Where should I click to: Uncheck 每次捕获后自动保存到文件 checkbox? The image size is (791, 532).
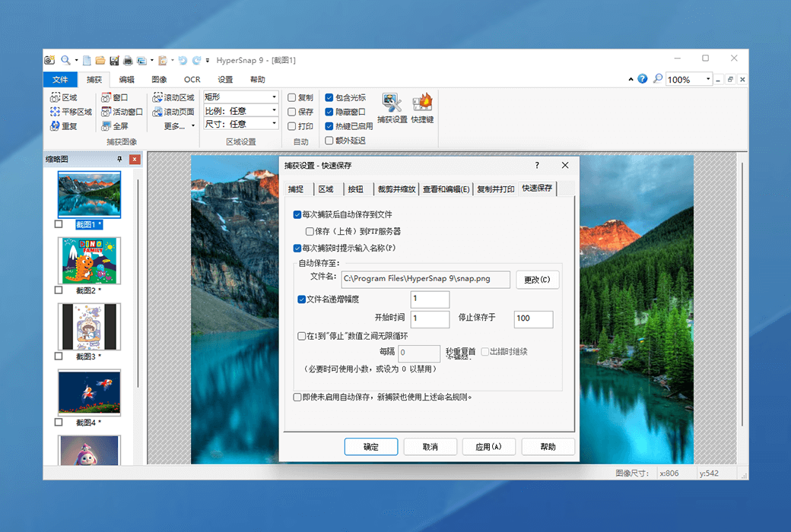tap(297, 215)
